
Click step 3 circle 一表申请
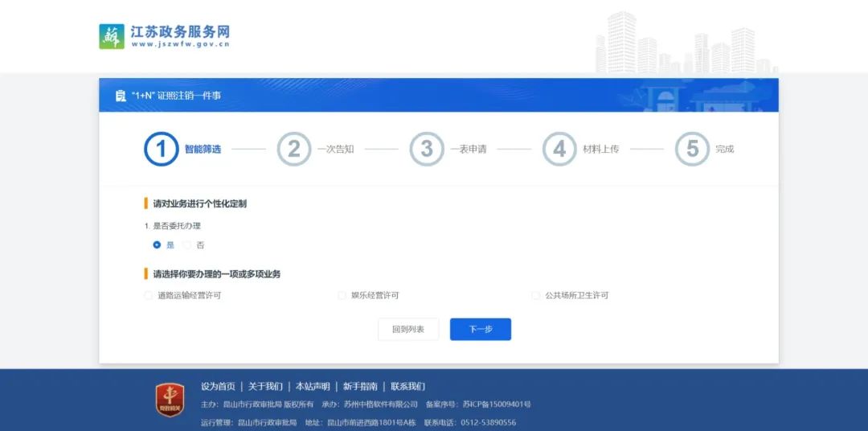click(x=426, y=149)
